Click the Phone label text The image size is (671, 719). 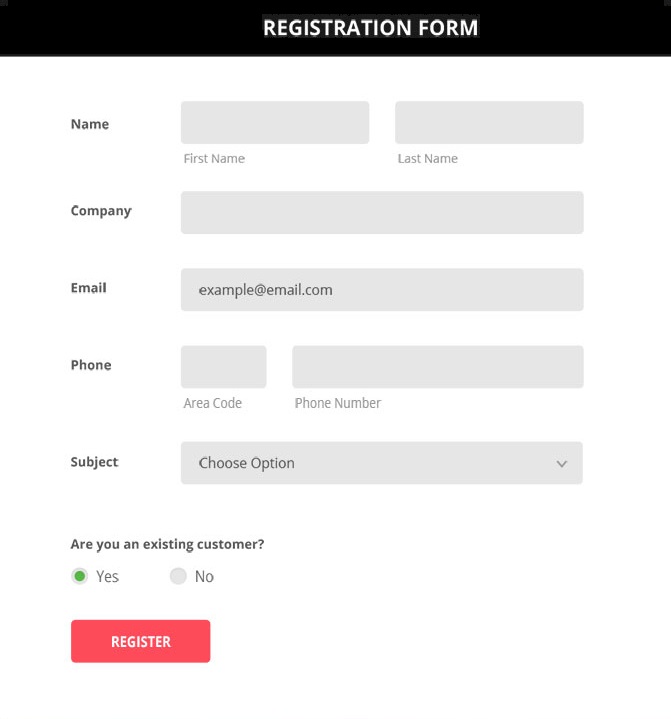coord(91,365)
